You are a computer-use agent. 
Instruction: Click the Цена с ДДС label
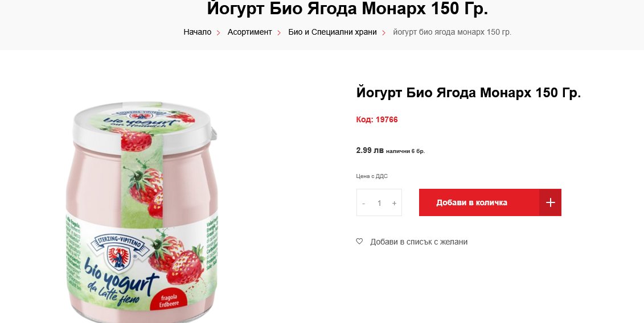(372, 176)
